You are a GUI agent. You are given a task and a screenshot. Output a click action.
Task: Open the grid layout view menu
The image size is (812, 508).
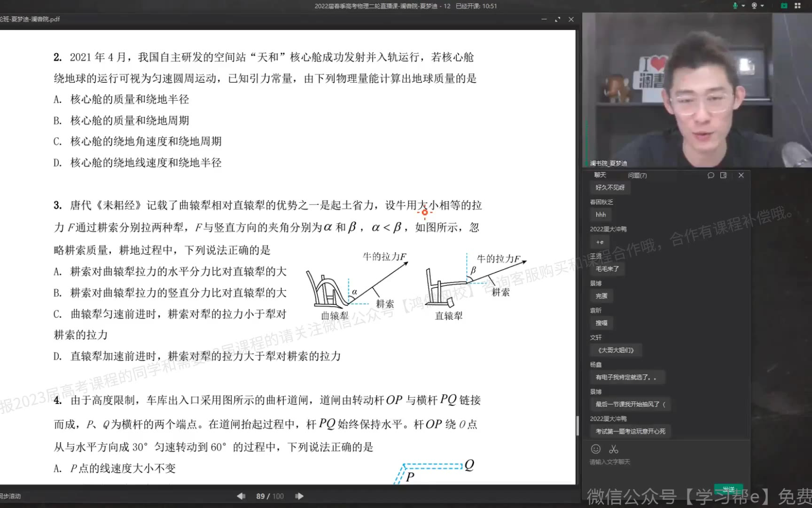coord(797,6)
